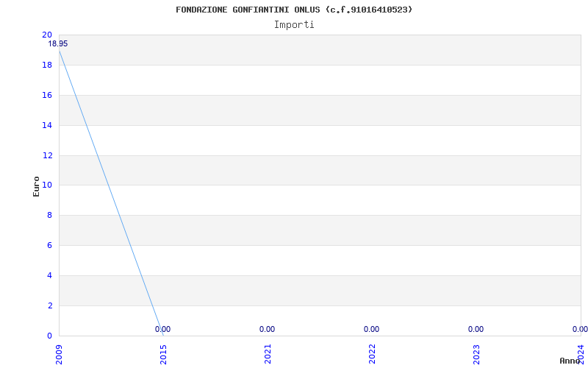Select the 2022 x-axis year label
Image resolution: width=588 pixels, height=368 pixels.
point(372,355)
